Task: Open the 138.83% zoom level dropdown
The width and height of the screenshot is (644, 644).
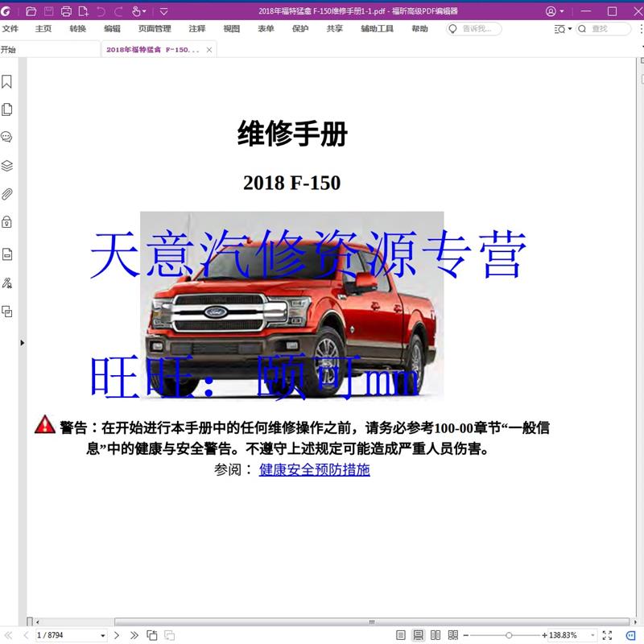Action: pyautogui.click(x=592, y=635)
